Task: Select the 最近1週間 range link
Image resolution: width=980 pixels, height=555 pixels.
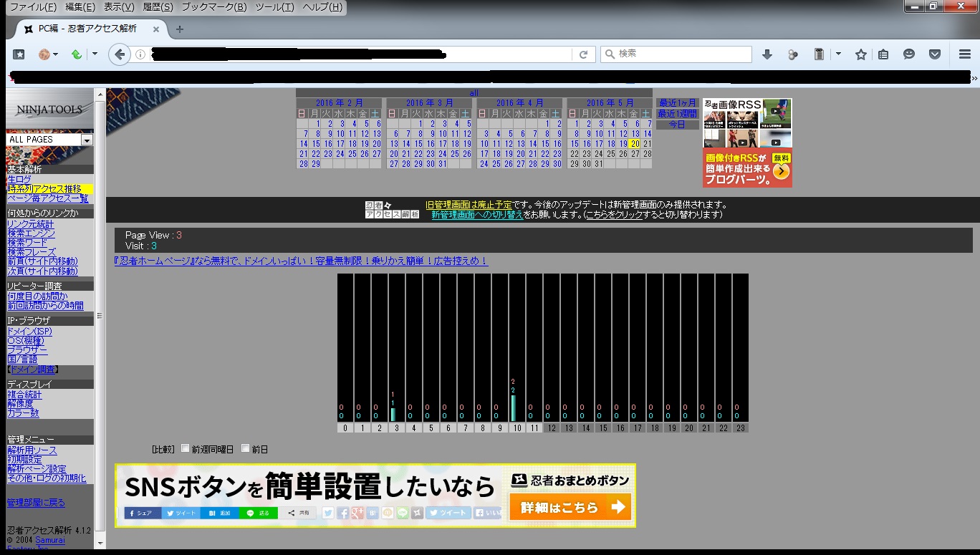Action: pos(678,114)
